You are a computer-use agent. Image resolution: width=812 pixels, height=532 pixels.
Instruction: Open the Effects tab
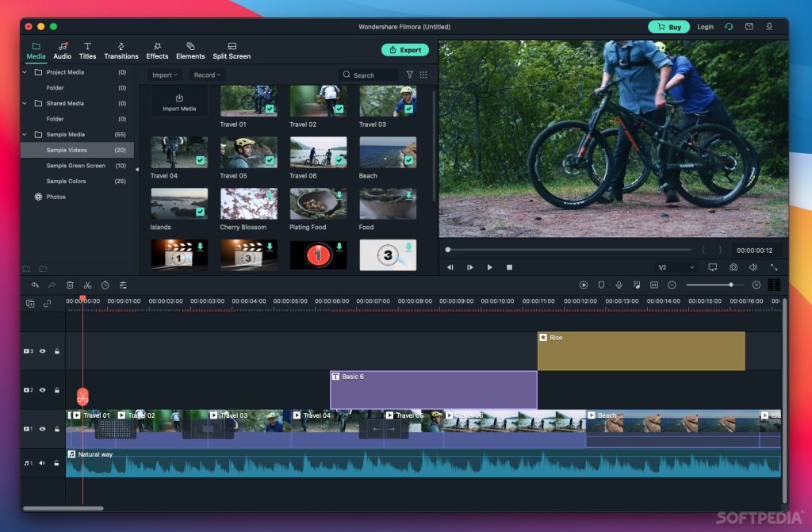pos(157,51)
